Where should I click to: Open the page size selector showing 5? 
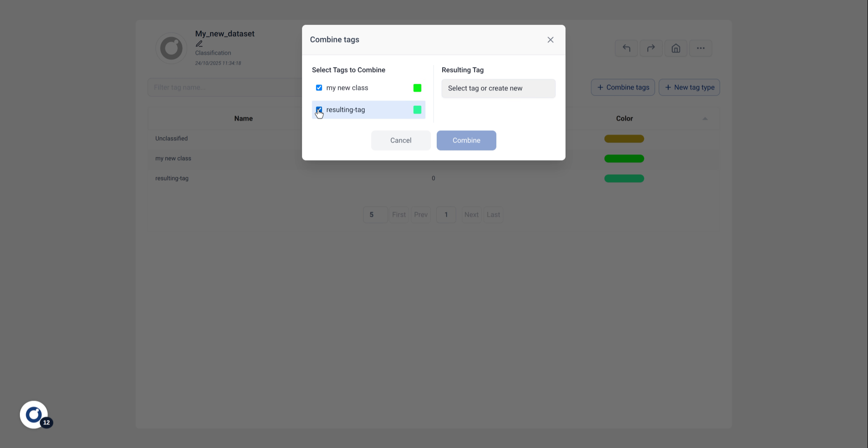tap(374, 215)
